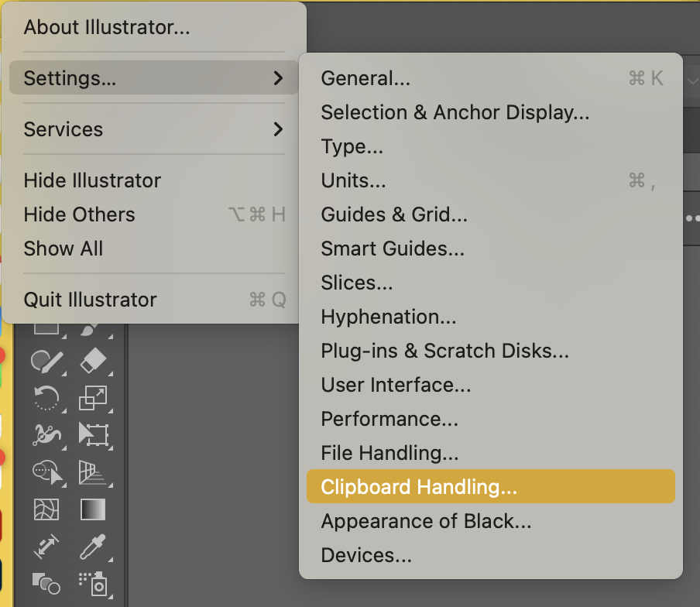This screenshot has height=607, width=700.
Task: Expand the Services submenu arrow
Action: 278,129
